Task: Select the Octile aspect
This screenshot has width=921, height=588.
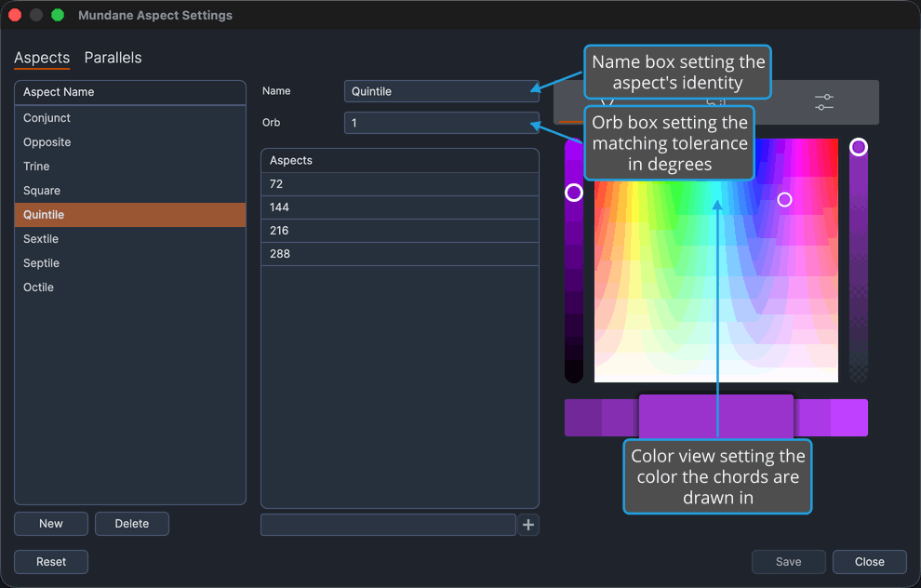Action: click(x=130, y=287)
